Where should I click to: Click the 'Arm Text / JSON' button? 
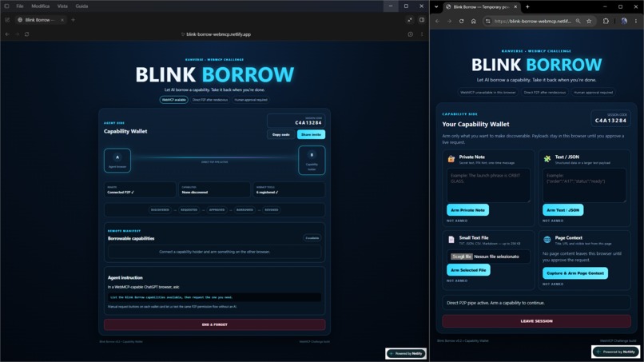tap(563, 210)
